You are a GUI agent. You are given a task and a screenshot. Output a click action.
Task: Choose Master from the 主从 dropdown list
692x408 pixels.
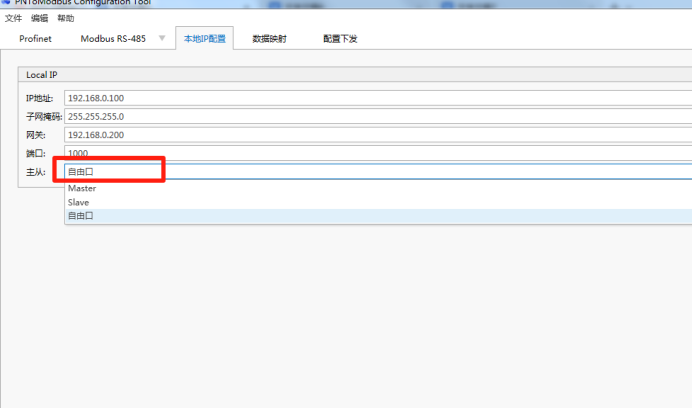tap(378, 188)
